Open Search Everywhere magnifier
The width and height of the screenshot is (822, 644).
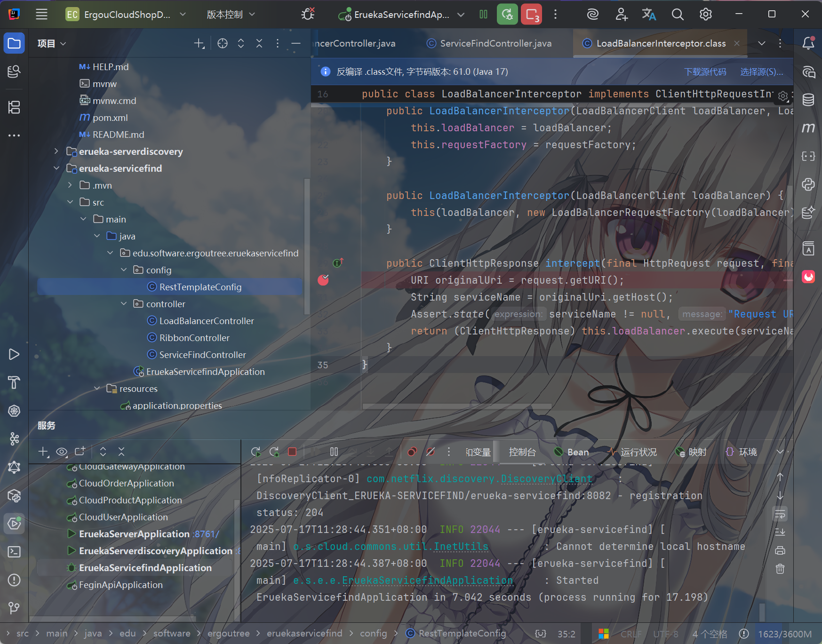[x=678, y=14]
